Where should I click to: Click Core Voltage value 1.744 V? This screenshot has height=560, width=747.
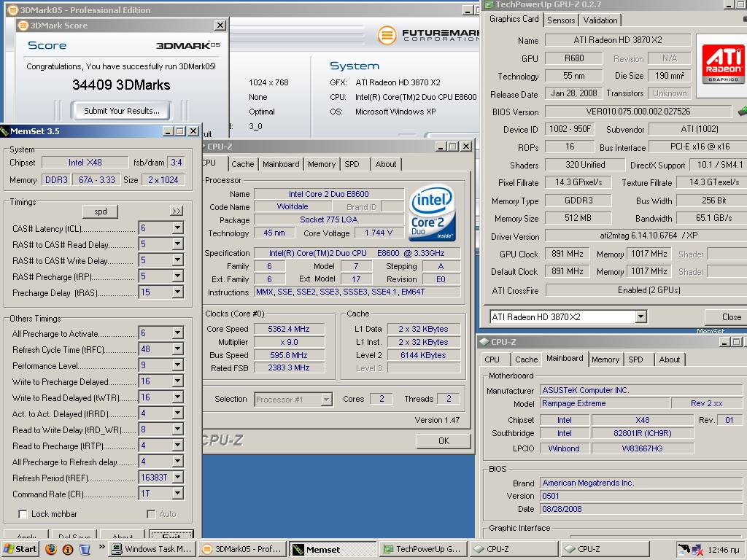[x=379, y=233]
